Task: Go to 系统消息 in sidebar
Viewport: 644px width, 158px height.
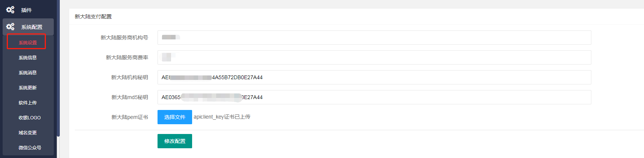Action: pyautogui.click(x=28, y=72)
